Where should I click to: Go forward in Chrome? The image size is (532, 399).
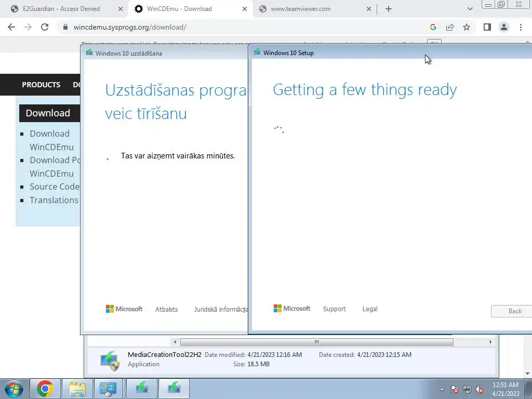28,27
